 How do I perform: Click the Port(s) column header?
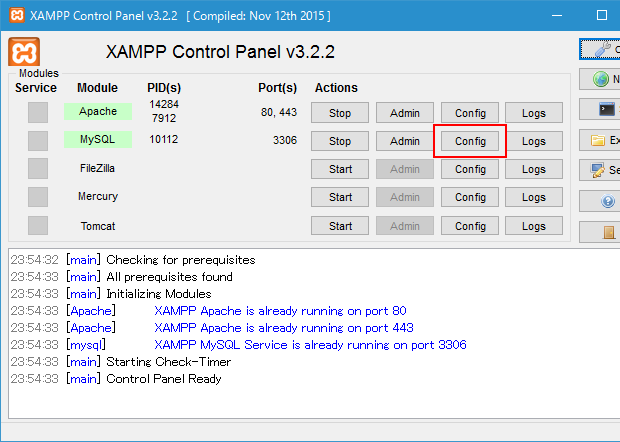278,88
